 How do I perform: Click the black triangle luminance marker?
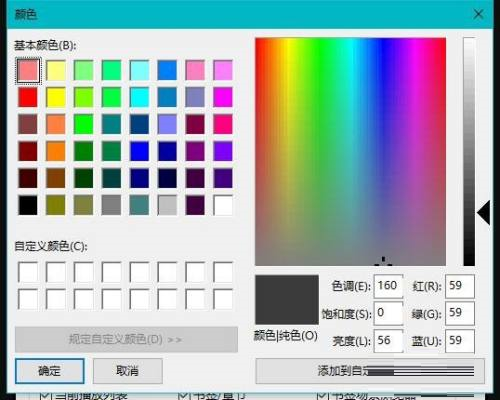coord(484,212)
